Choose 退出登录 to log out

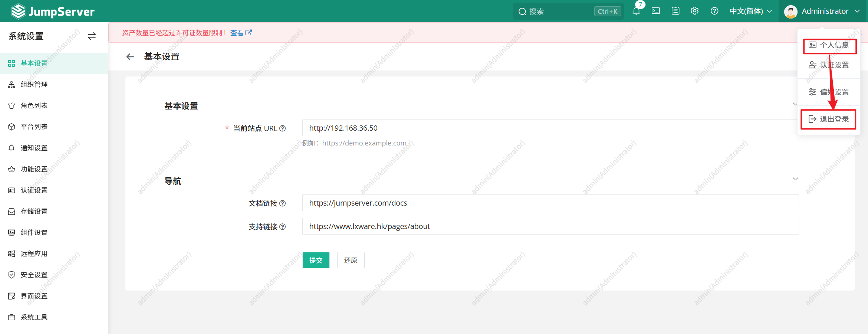click(x=828, y=119)
